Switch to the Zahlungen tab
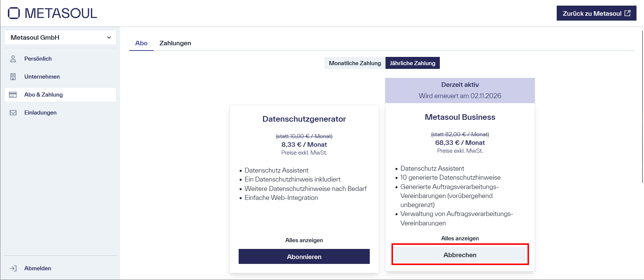 coord(175,43)
